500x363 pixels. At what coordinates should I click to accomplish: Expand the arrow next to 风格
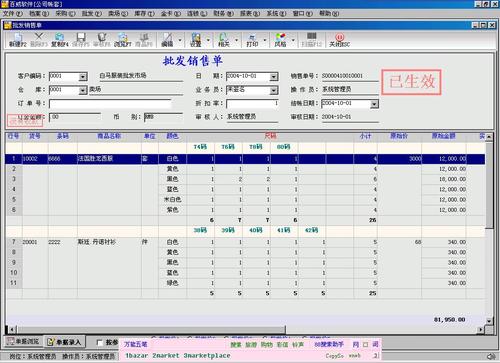click(x=293, y=40)
